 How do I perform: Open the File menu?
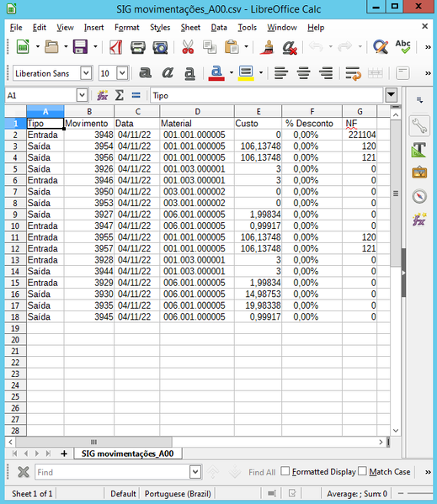(16, 28)
